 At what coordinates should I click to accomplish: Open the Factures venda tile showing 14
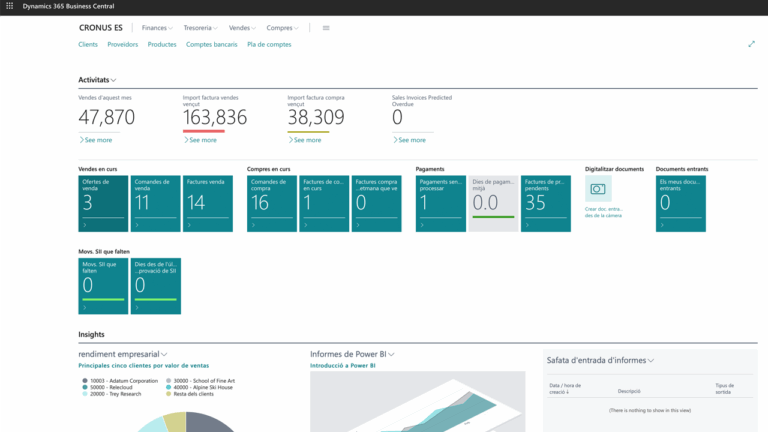pyautogui.click(x=208, y=204)
